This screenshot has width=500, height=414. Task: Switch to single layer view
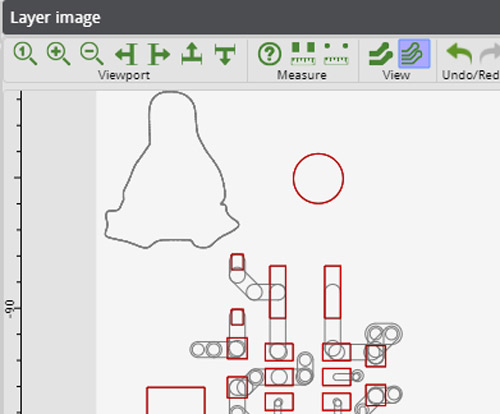point(381,54)
